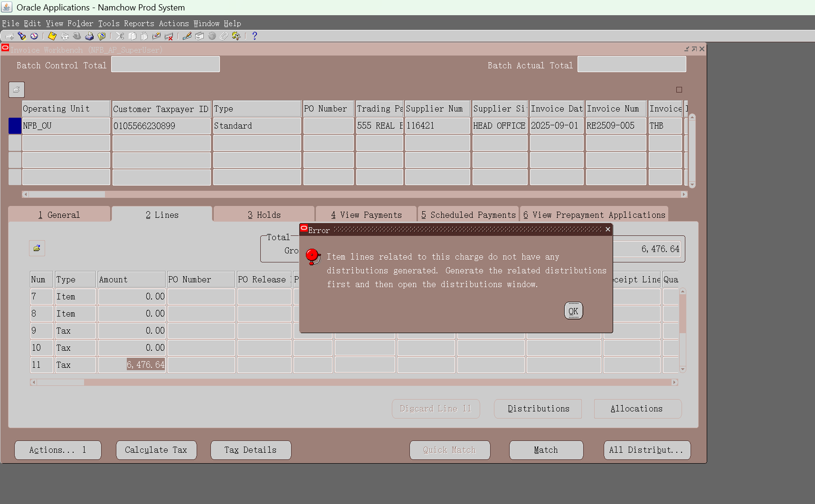The image size is (815, 504).
Task: Click OK in the Error dialog
Action: point(573,311)
